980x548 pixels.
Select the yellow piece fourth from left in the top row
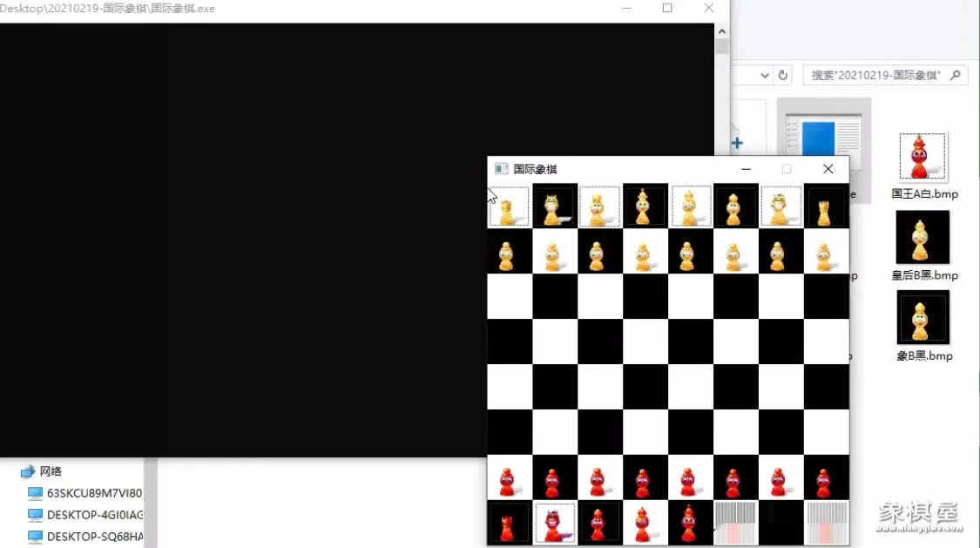point(645,206)
